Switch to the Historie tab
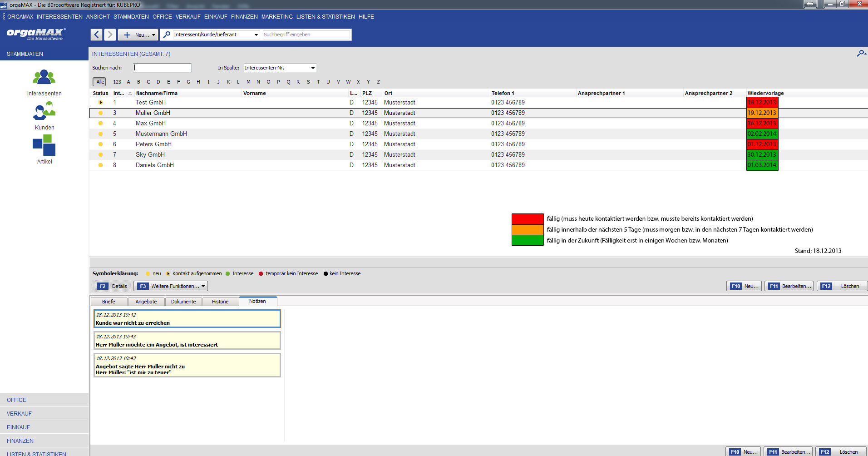Viewport: 868px width, 456px height. [220, 302]
